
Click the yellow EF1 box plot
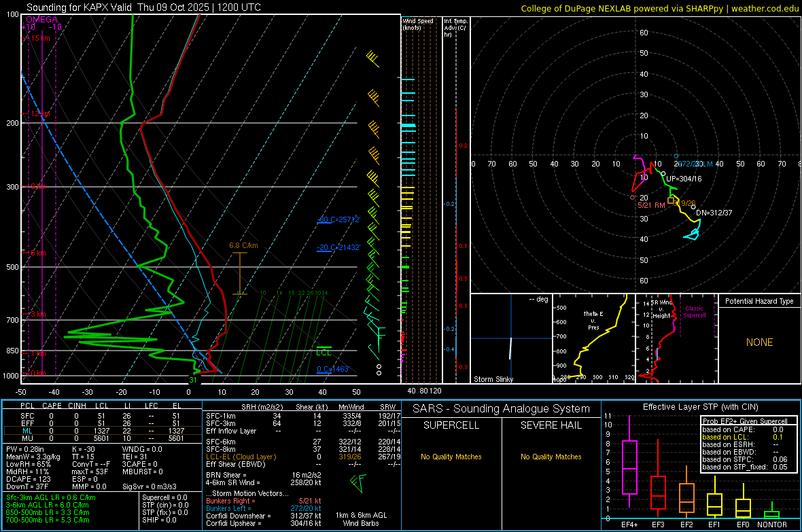(x=714, y=497)
